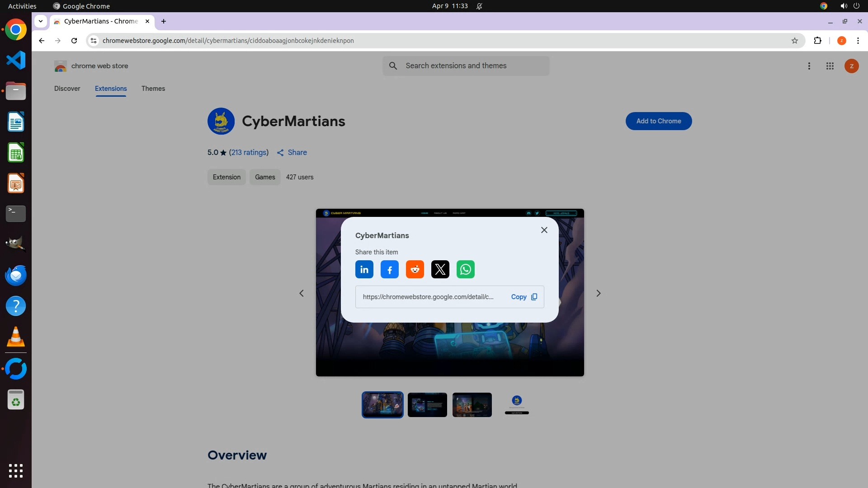Bookmark this page with star icon
This screenshot has height=488, width=868.
(x=794, y=41)
